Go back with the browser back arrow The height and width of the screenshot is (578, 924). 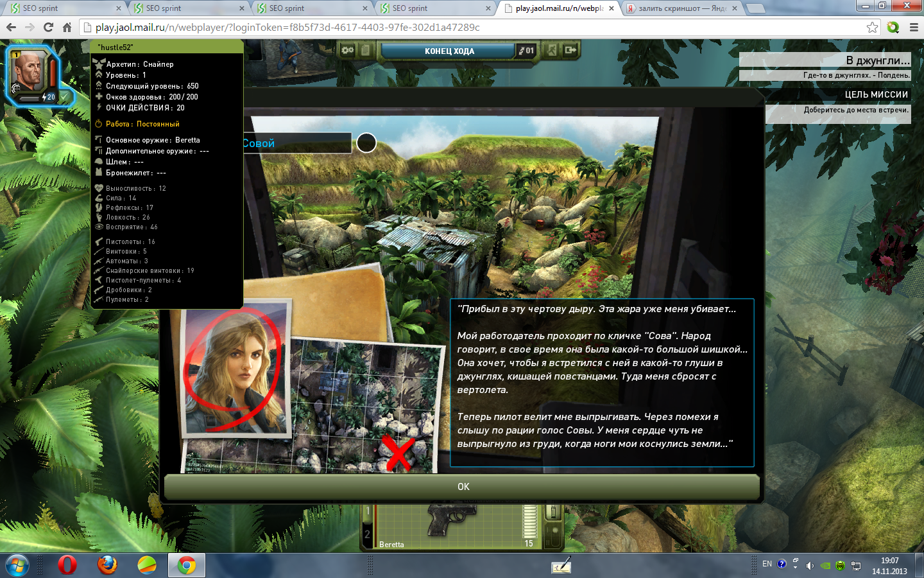(x=11, y=28)
